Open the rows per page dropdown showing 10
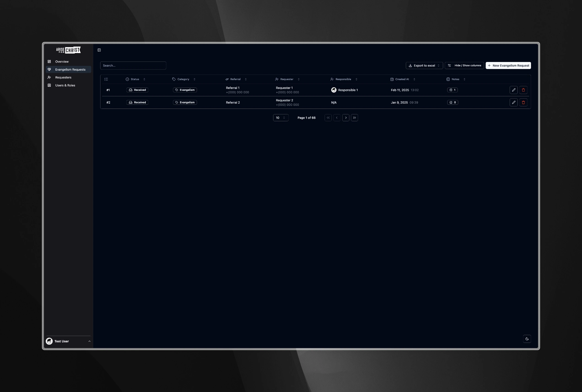The image size is (582, 392). pos(281,118)
